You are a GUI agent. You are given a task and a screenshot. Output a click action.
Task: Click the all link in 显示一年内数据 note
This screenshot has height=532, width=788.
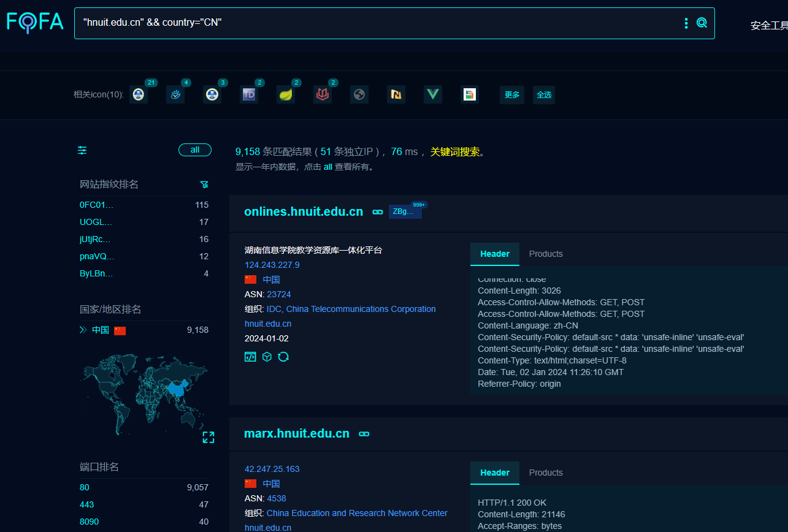pos(328,167)
